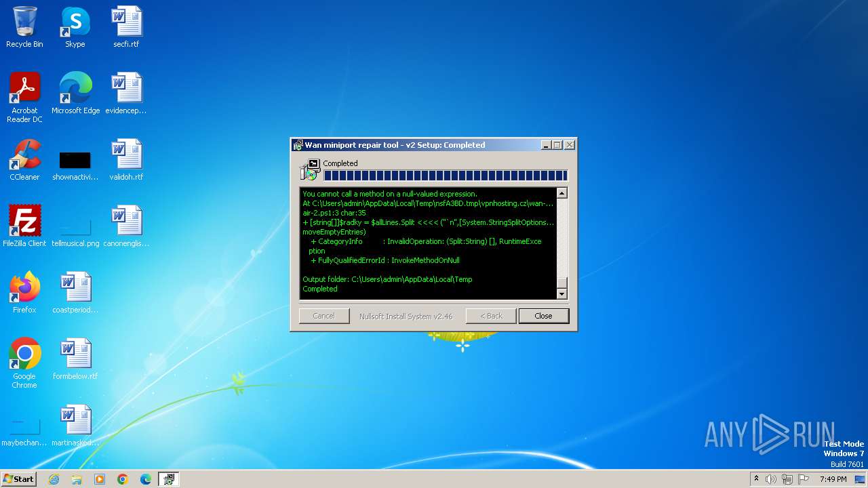Select the shownactivi... black thumbnail file

coord(75,164)
